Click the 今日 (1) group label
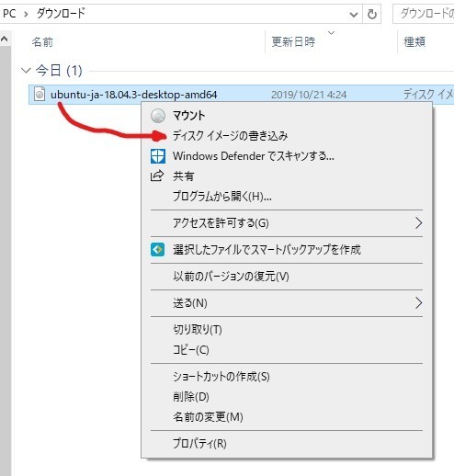Viewport: 454px width, 476px height. click(59, 71)
